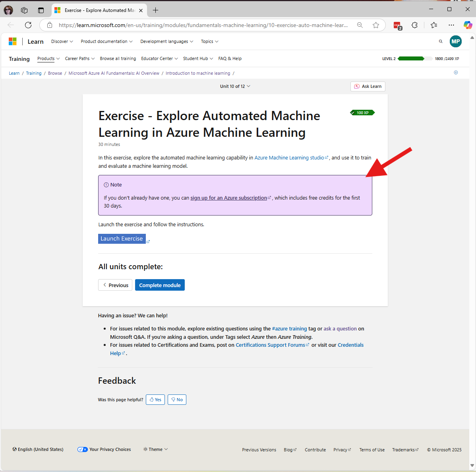Open ask a question link

tap(340, 328)
